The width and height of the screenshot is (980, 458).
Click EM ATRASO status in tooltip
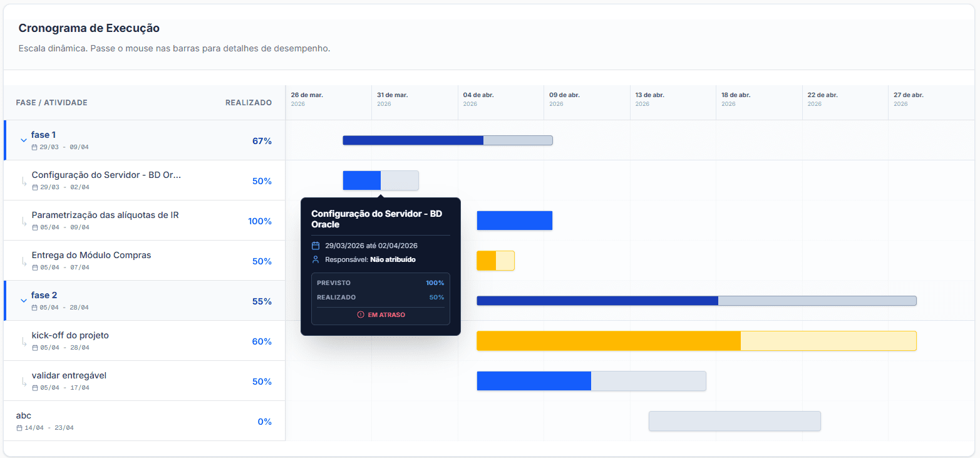(386, 315)
